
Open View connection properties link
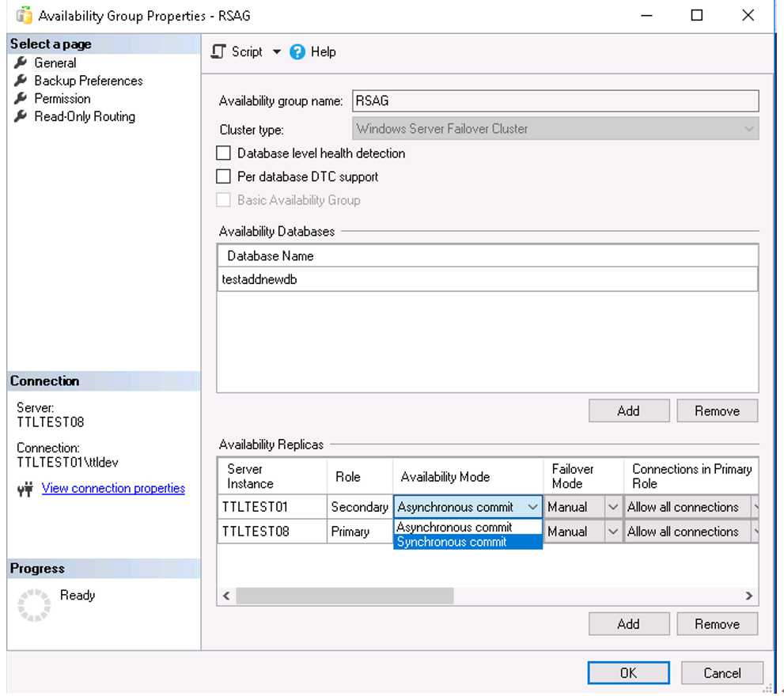[113, 488]
